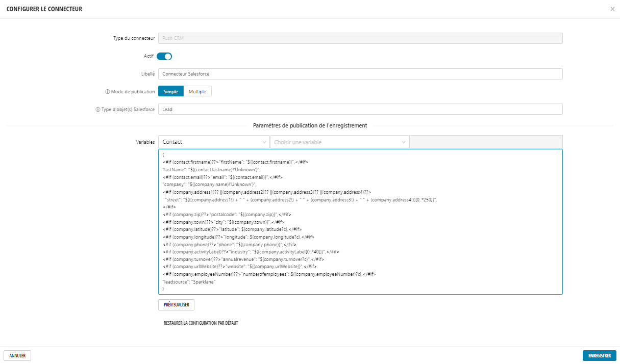Click the "city" template line
Viewport: 620px width, 364px height.
tap(224, 222)
